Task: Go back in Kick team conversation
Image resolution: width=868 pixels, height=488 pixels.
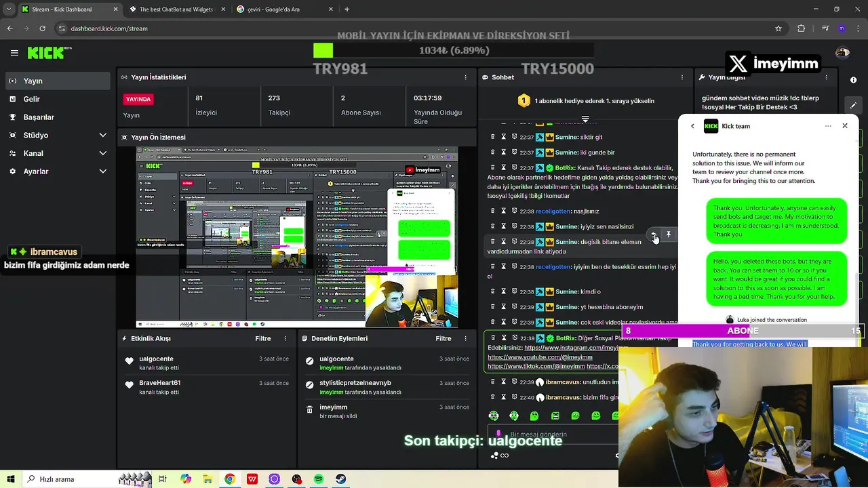Action: tap(692, 126)
